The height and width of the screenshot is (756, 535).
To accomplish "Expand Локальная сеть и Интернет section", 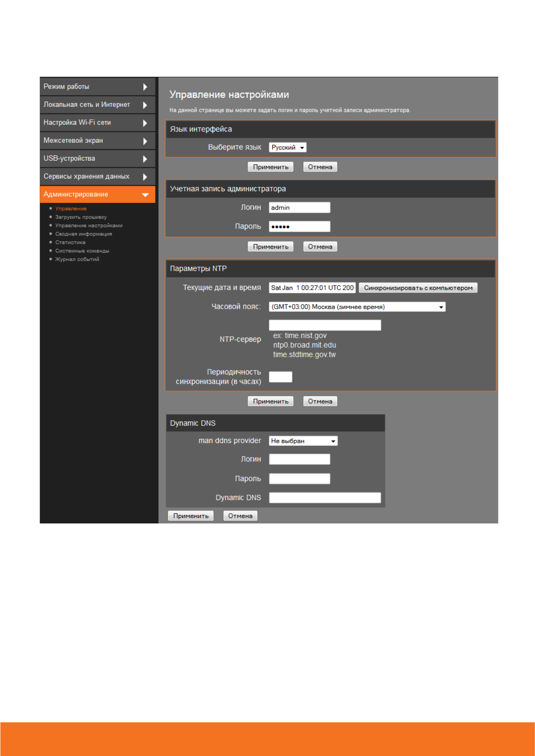I will 145,105.
